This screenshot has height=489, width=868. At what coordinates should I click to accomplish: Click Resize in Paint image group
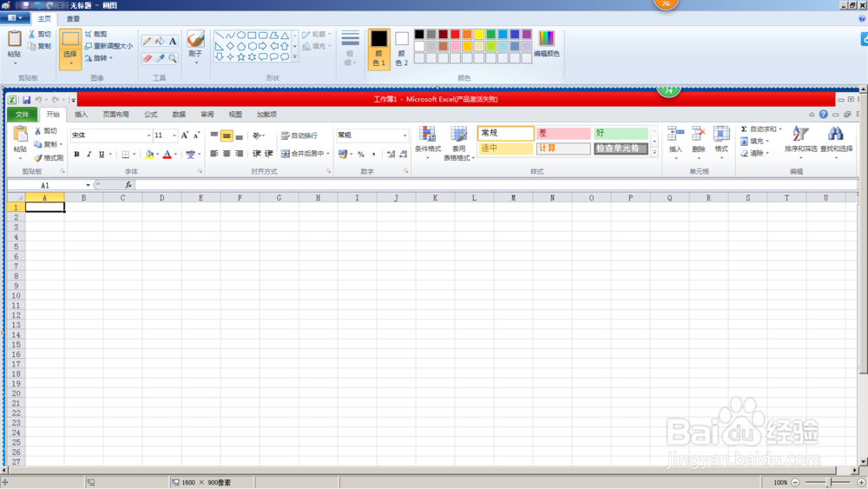[108, 46]
